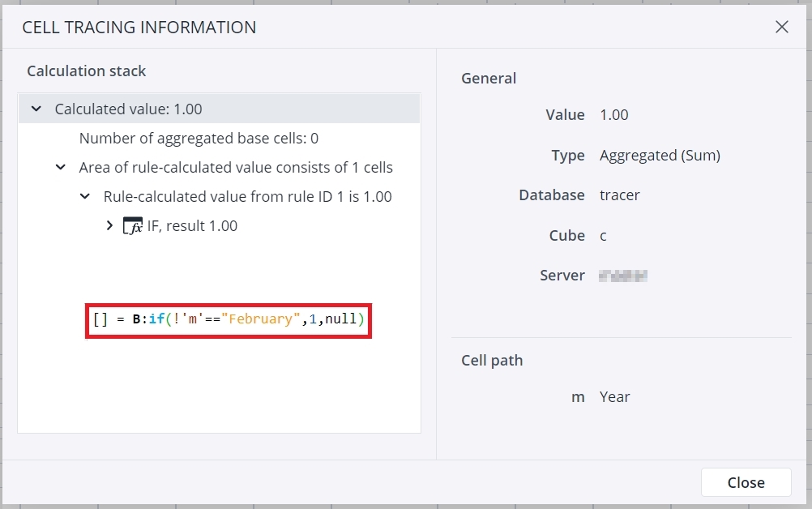
Task: Click the highlighted rule formula text
Action: click(x=229, y=319)
